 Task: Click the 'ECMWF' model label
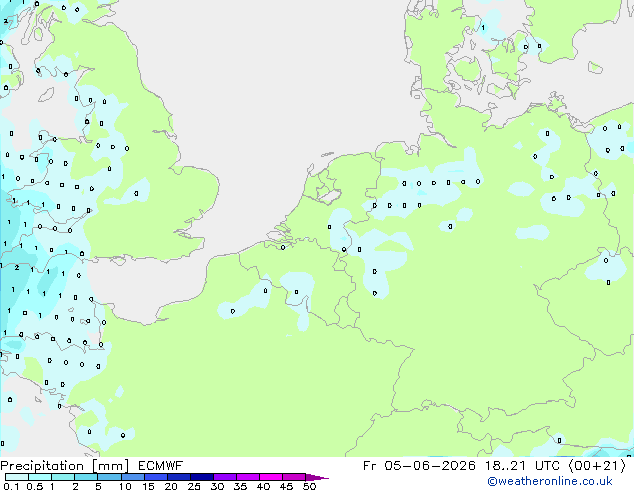(x=161, y=466)
